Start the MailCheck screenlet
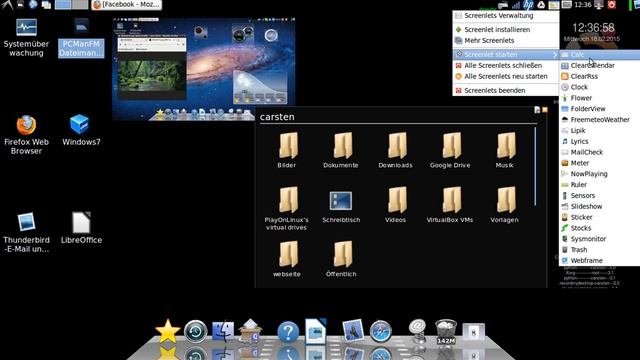 point(599,152)
